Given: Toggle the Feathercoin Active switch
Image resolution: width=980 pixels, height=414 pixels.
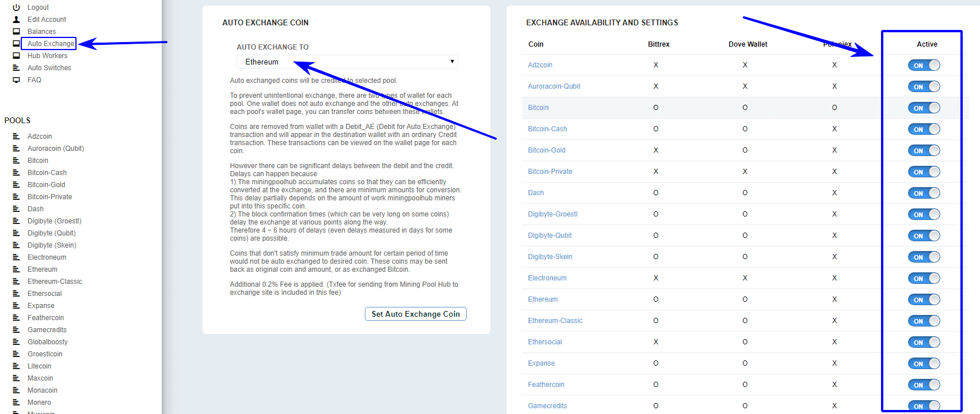Looking at the screenshot, I should [924, 385].
